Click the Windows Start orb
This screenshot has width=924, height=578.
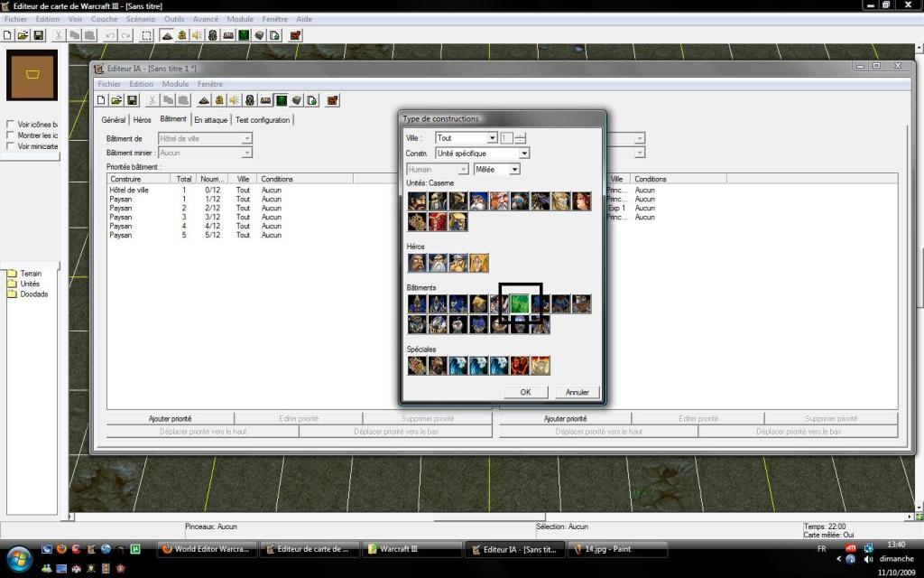(x=18, y=558)
